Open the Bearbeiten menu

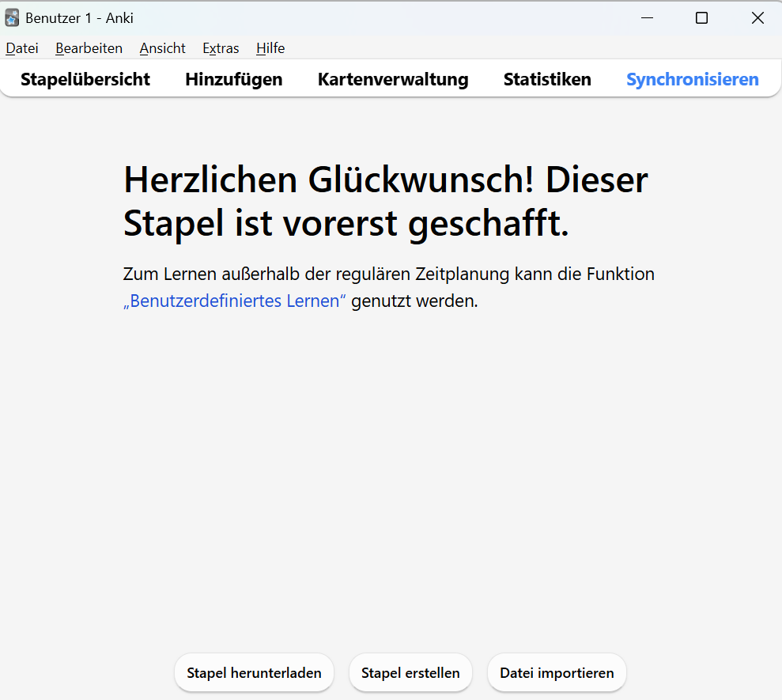[x=89, y=48]
